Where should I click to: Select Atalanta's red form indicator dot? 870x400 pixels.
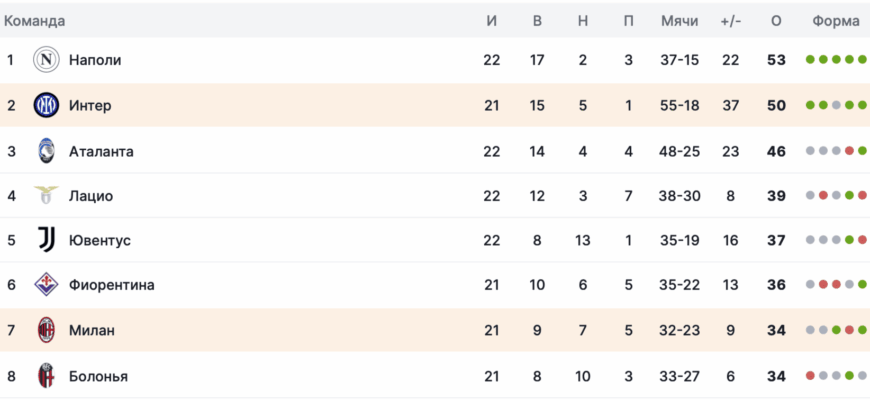pyautogui.click(x=849, y=151)
